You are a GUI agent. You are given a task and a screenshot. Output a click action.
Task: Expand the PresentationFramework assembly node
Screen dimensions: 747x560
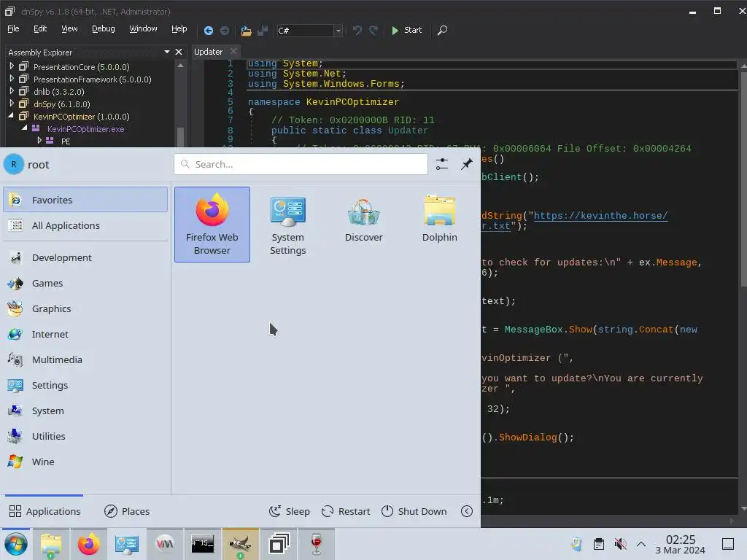(12, 79)
